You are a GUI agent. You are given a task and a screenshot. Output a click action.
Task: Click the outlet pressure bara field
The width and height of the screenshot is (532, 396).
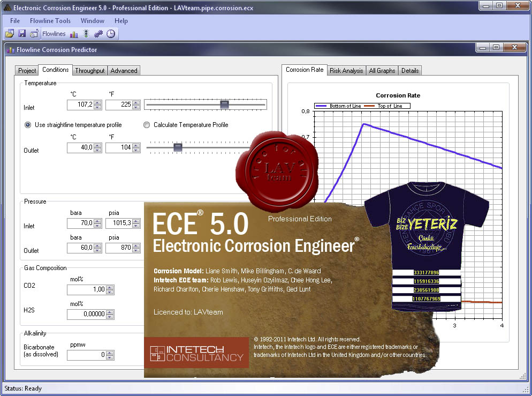pos(80,248)
